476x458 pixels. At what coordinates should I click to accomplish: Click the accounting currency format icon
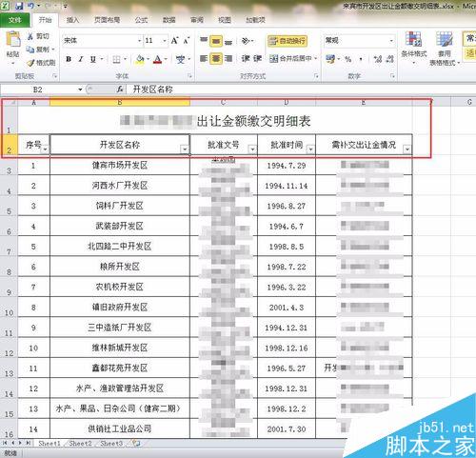coord(330,59)
